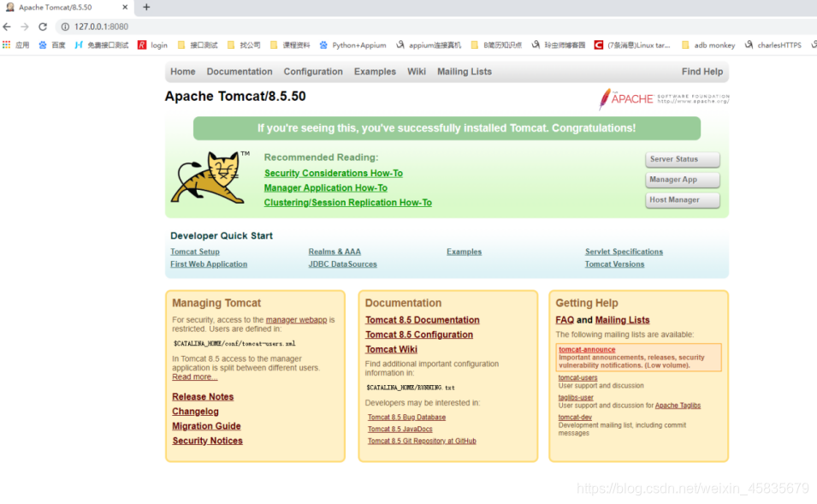The image size is (817, 504).
Task: Open Tomcat 8.5 Documentation link
Action: click(422, 320)
